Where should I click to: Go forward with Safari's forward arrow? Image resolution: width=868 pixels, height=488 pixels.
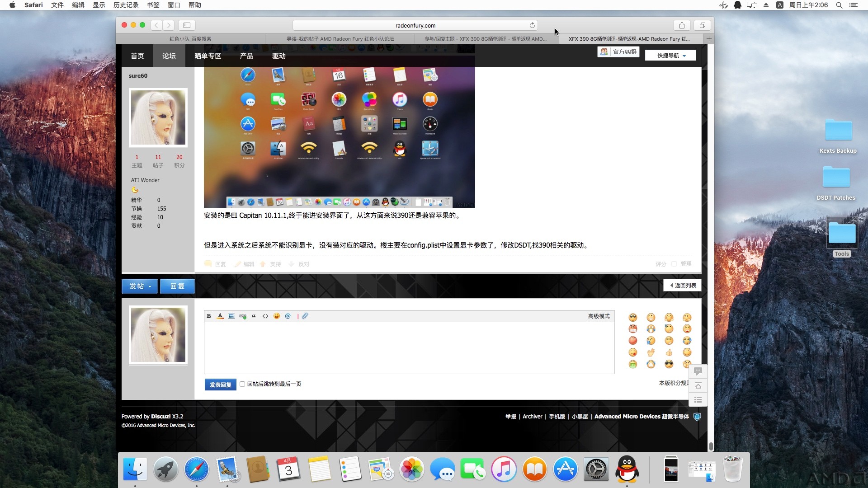169,25
